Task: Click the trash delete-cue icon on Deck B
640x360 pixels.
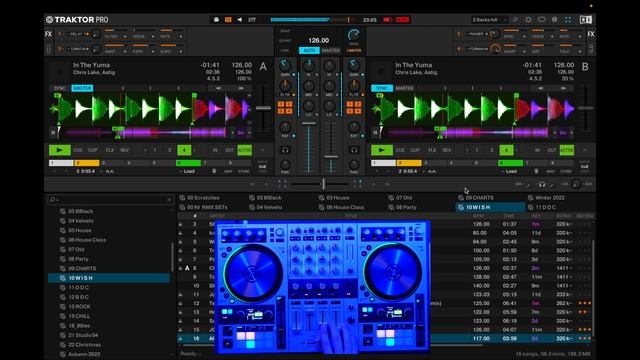Action: (x=536, y=171)
